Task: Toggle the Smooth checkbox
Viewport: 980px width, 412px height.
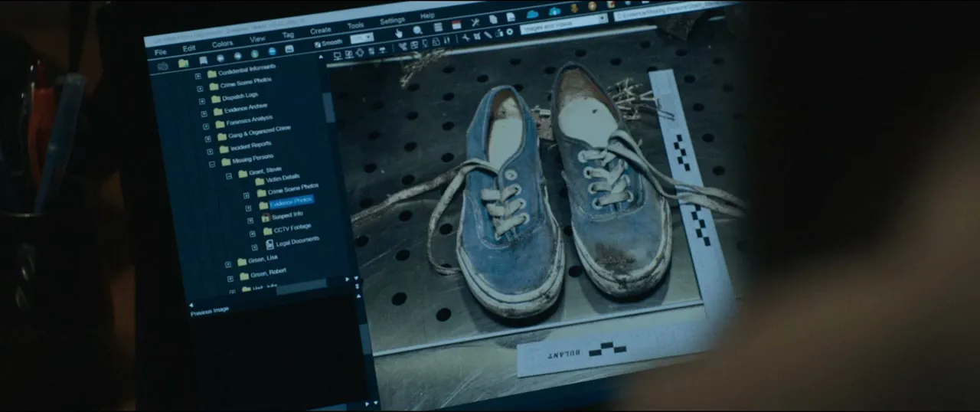Action: 318,44
